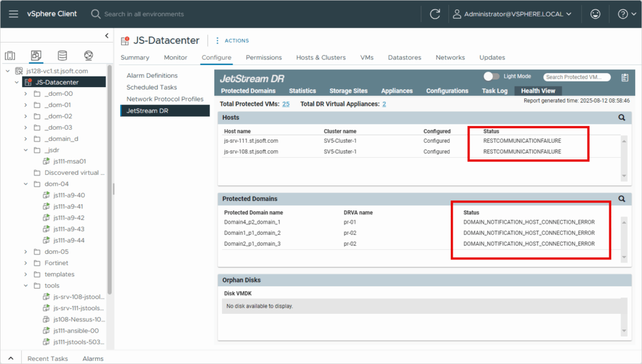
Task: Toggle the Light Mode switch
Action: (492, 76)
